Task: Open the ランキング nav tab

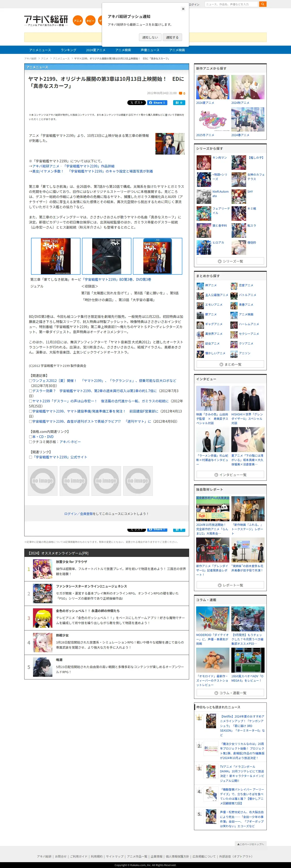Action: pyautogui.click(x=68, y=50)
